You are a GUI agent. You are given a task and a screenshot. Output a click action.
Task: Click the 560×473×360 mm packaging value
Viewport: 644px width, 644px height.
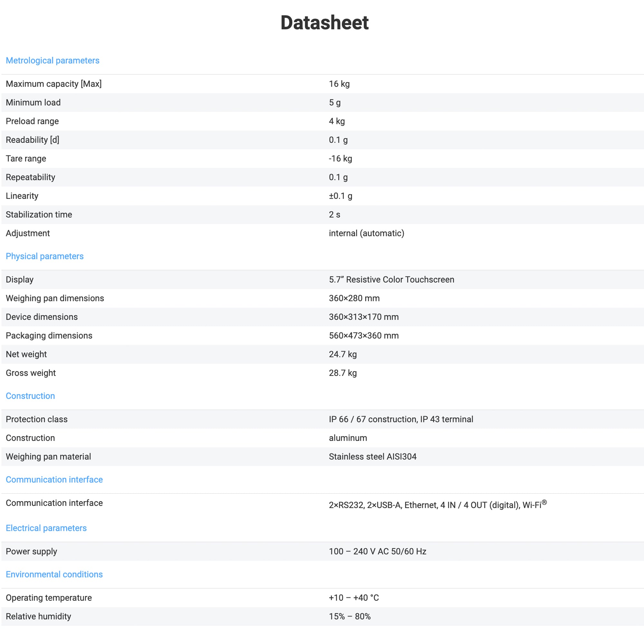(364, 335)
